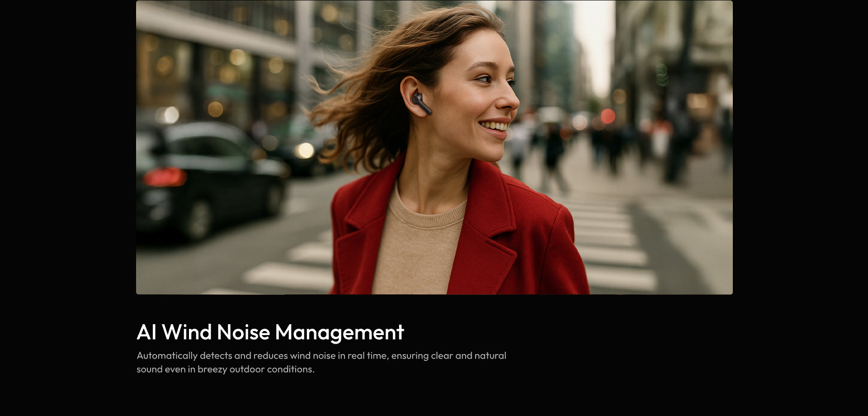Click the word "AI" in the heading

146,332
